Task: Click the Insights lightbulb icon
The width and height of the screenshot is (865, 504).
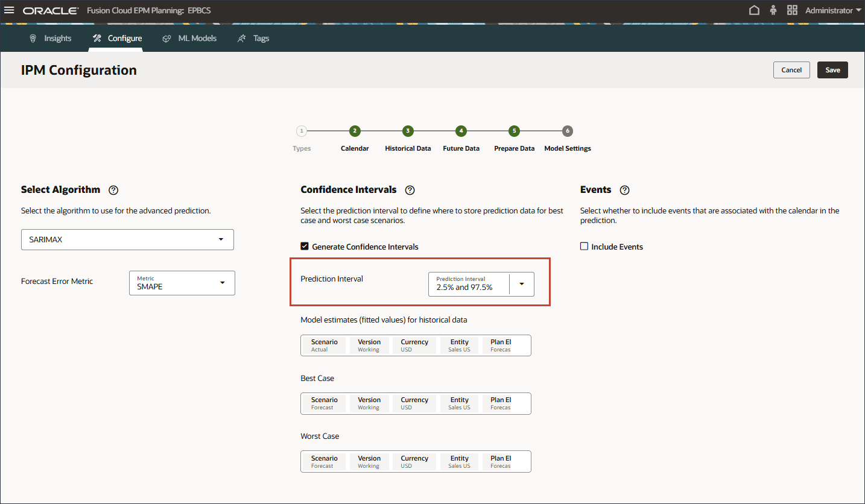Action: [x=33, y=38]
